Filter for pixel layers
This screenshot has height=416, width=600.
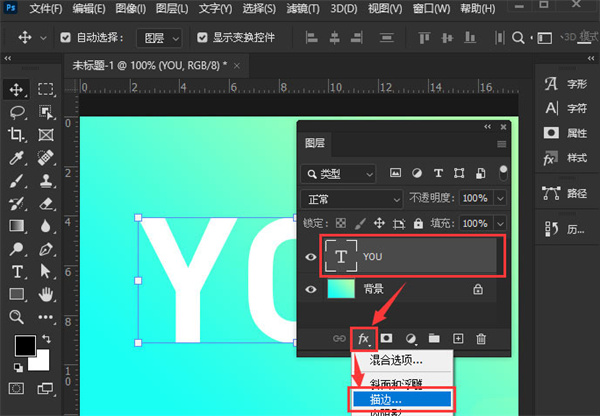[x=395, y=173]
